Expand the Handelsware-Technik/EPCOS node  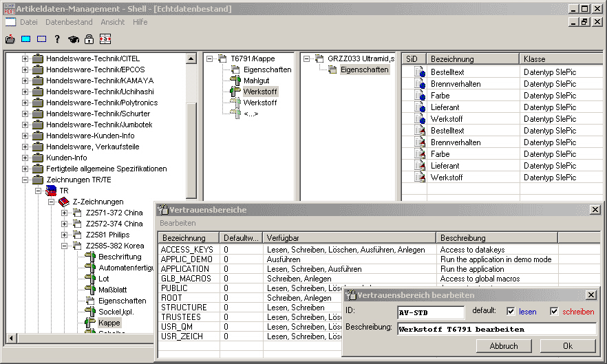(x=25, y=69)
